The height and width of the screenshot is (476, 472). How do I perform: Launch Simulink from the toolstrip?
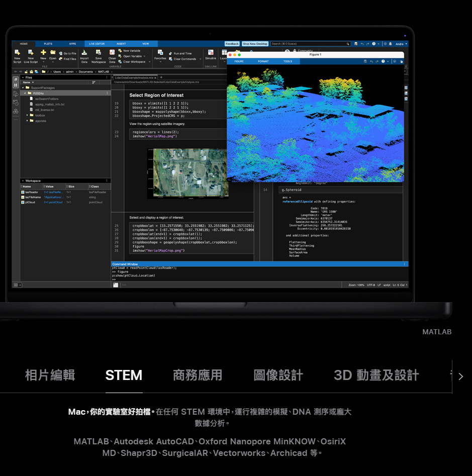pyautogui.click(x=211, y=52)
